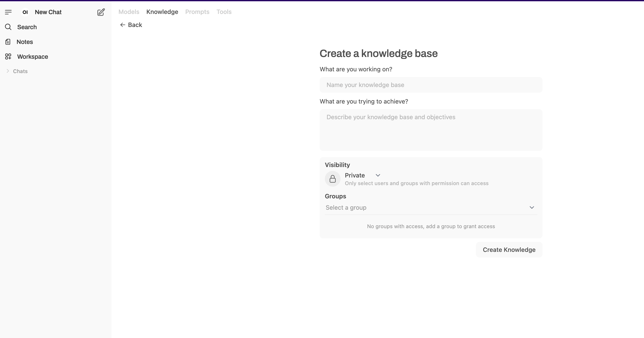Click the lock icon under Visibility
This screenshot has height=338, width=644.
point(332,179)
